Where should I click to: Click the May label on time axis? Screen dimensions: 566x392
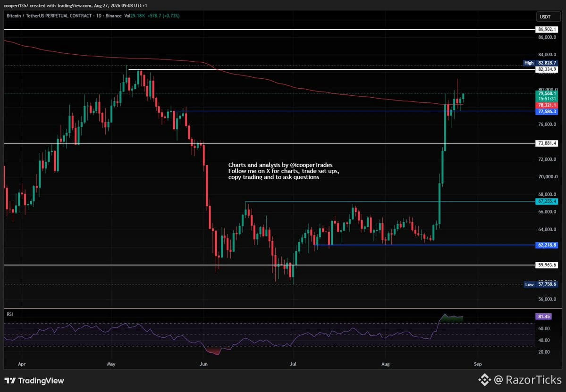(111, 364)
